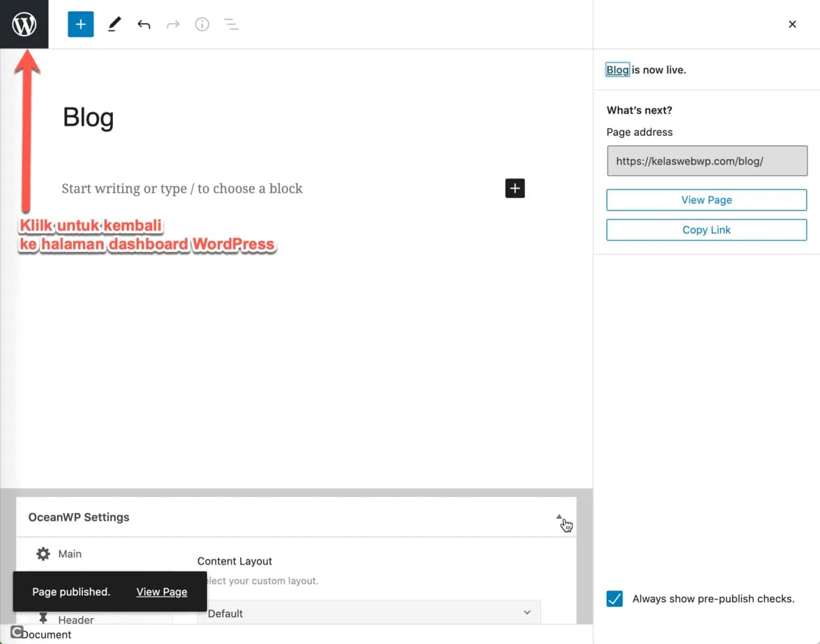Image resolution: width=820 pixels, height=644 pixels.
Task: Select the page address URL field
Action: tap(707, 160)
